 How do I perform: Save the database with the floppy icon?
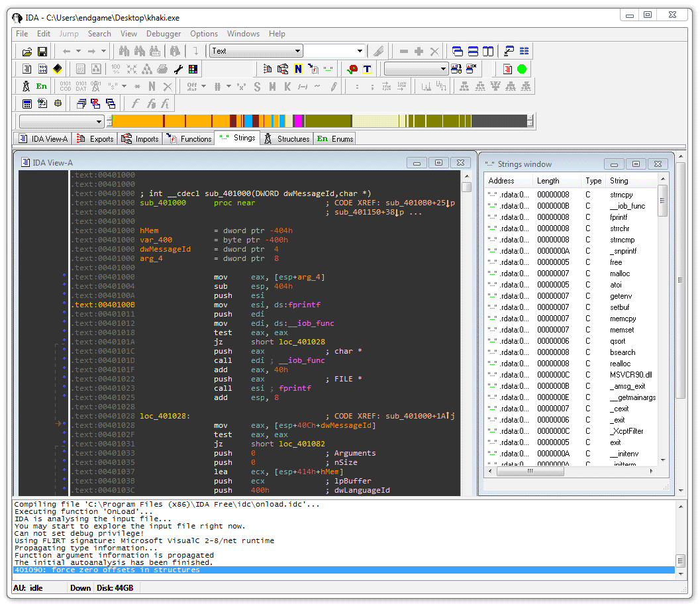click(x=42, y=52)
